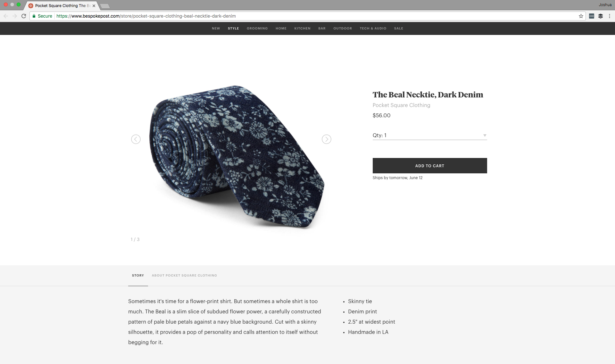This screenshot has height=364, width=615.
Task: Show the previous product image
Action: click(x=136, y=139)
